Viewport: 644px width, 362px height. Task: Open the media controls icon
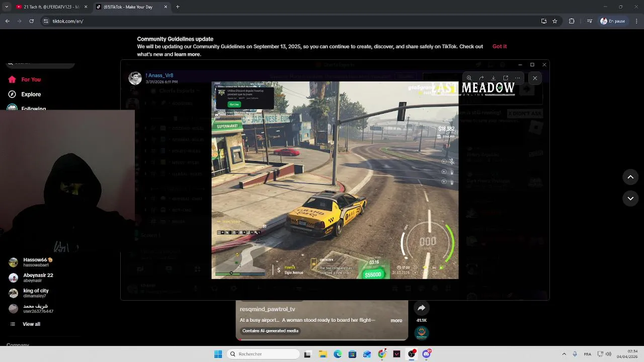click(x=590, y=21)
